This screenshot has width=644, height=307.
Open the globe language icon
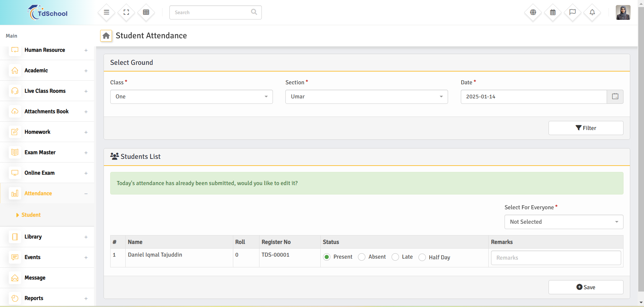coord(533,12)
